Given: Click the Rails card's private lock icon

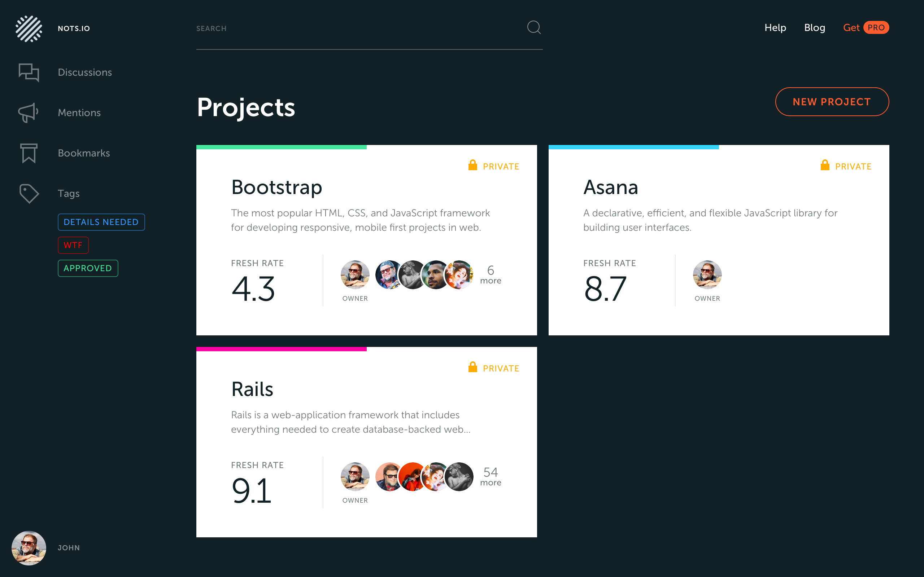Looking at the screenshot, I should click(473, 367).
